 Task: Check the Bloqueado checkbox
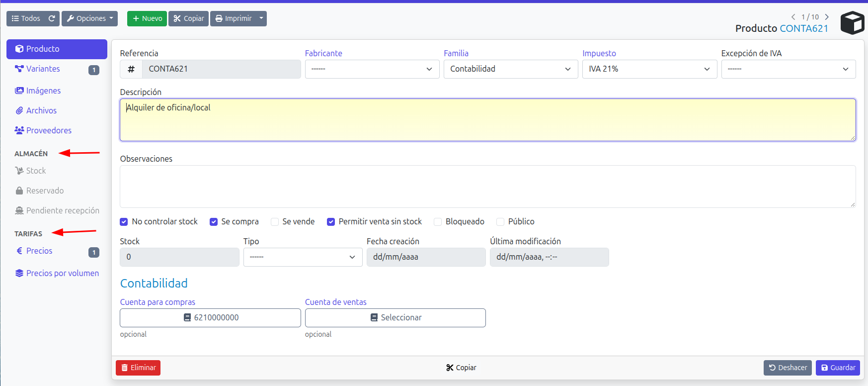click(438, 222)
